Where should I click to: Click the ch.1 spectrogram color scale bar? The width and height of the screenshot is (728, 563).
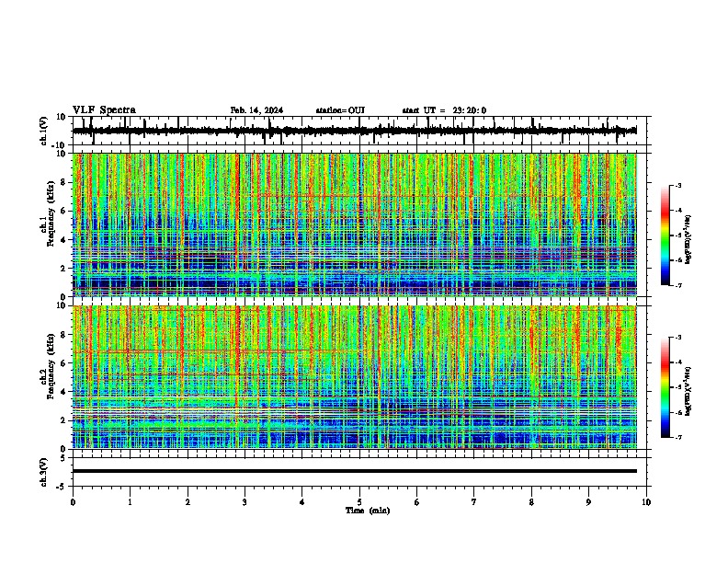[x=665, y=236]
